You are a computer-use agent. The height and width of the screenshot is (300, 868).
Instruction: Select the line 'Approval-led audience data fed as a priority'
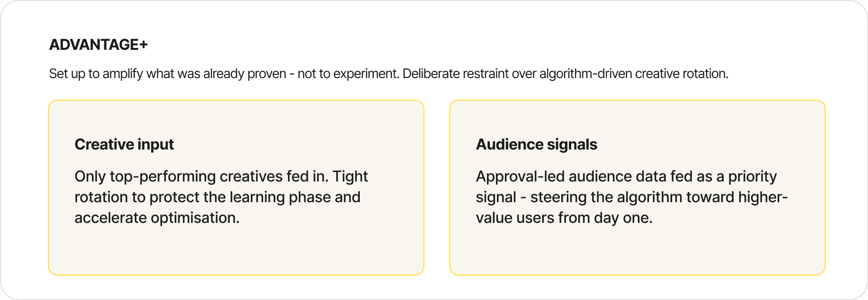(x=626, y=176)
